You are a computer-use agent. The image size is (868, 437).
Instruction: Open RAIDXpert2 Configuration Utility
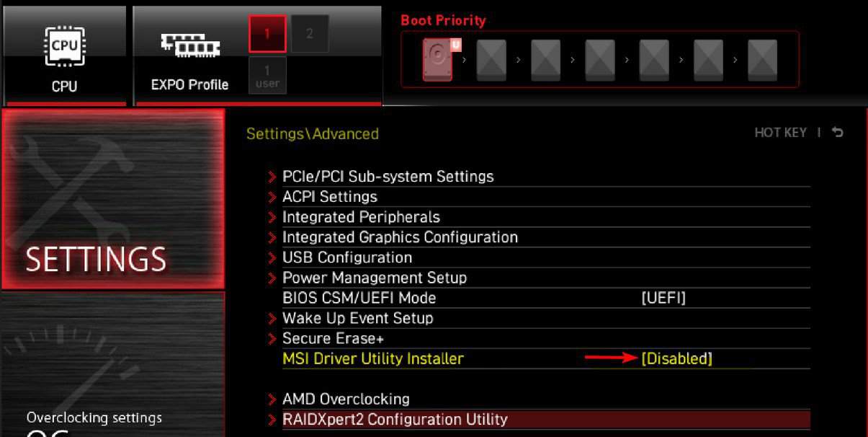pos(539,419)
